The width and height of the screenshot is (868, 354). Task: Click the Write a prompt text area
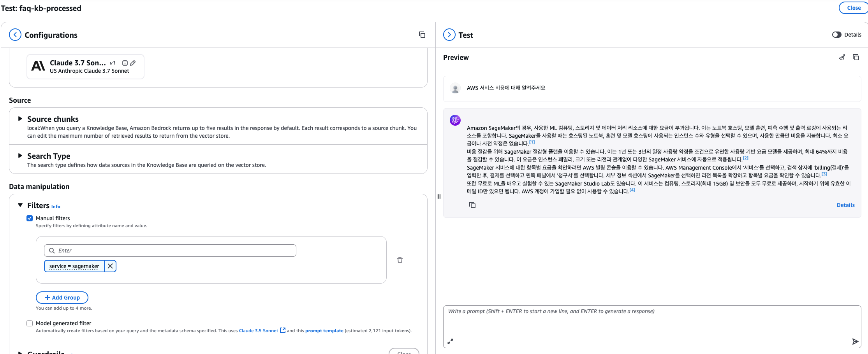pos(652,326)
